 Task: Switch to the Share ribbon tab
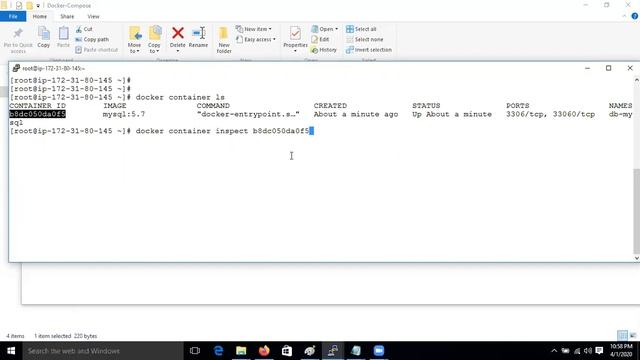[x=67, y=16]
